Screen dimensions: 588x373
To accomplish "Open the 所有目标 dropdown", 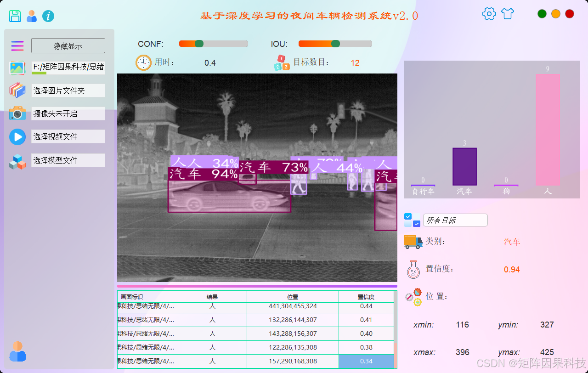I will point(455,220).
